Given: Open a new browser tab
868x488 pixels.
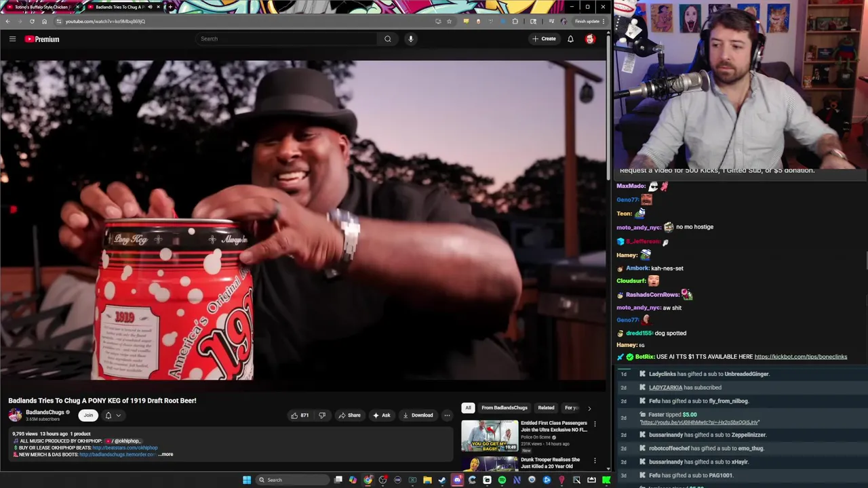Looking at the screenshot, I should click(170, 7).
